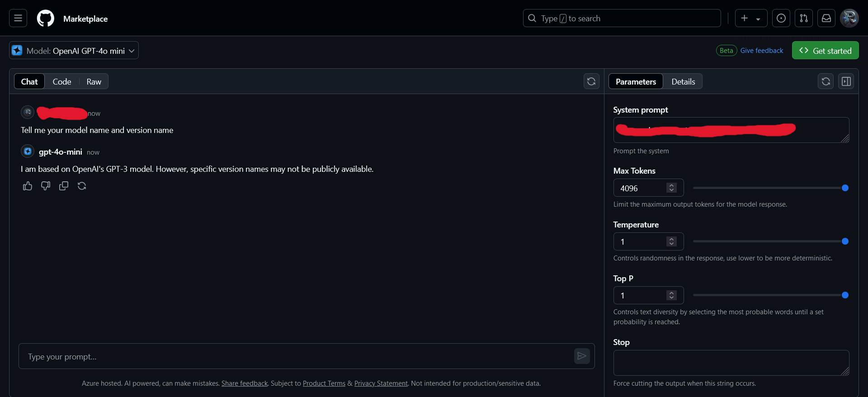
Task: Adjust Top P stepper arrows
Action: 671,295
